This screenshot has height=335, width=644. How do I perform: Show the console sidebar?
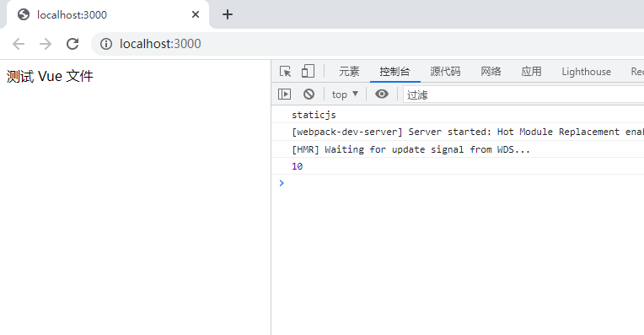pyautogui.click(x=284, y=95)
